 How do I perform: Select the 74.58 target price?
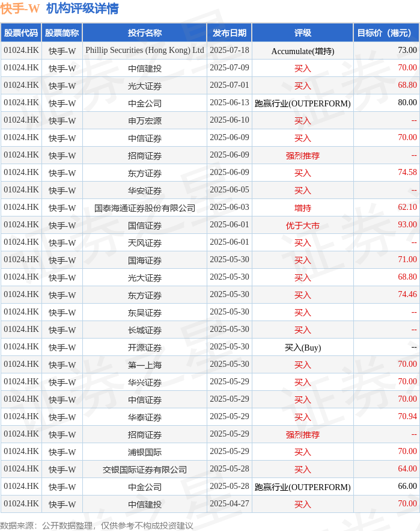pyautogui.click(x=407, y=173)
